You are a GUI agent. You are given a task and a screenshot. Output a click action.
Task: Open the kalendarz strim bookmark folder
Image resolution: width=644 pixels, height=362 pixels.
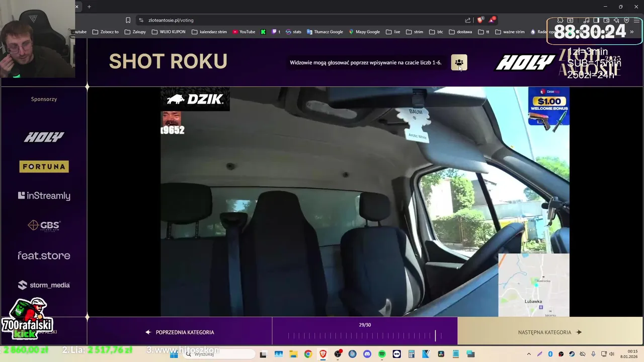[x=209, y=32]
